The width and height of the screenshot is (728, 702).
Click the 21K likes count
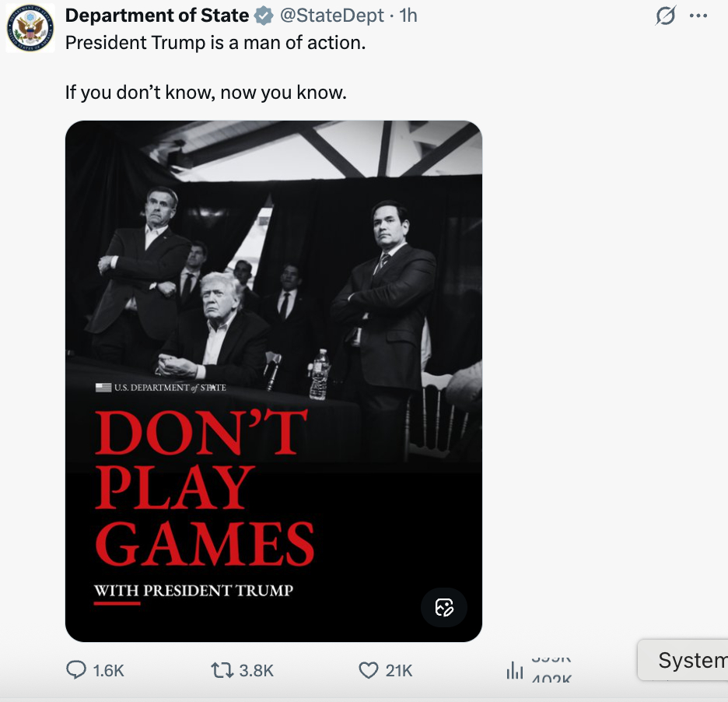(x=399, y=671)
